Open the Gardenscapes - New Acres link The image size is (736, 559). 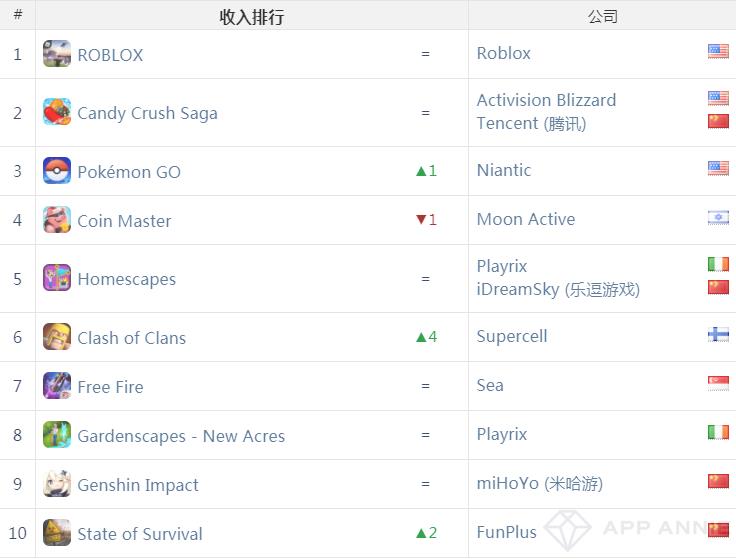[181, 436]
